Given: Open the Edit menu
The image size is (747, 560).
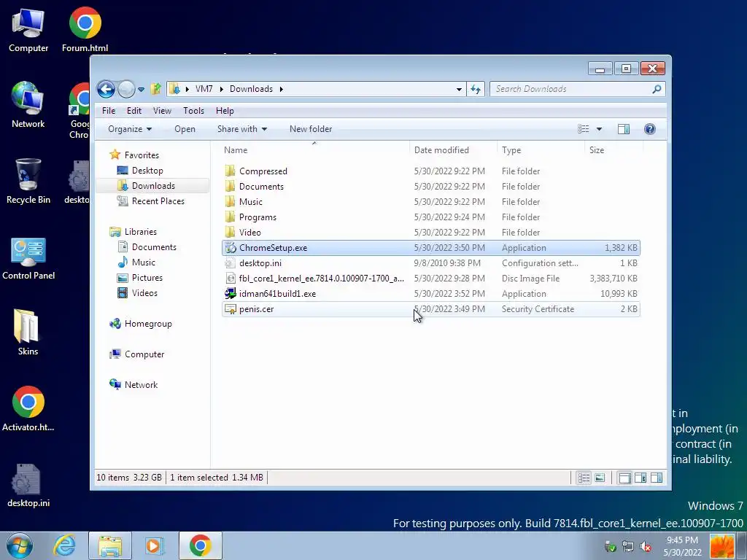Looking at the screenshot, I should pos(134,111).
